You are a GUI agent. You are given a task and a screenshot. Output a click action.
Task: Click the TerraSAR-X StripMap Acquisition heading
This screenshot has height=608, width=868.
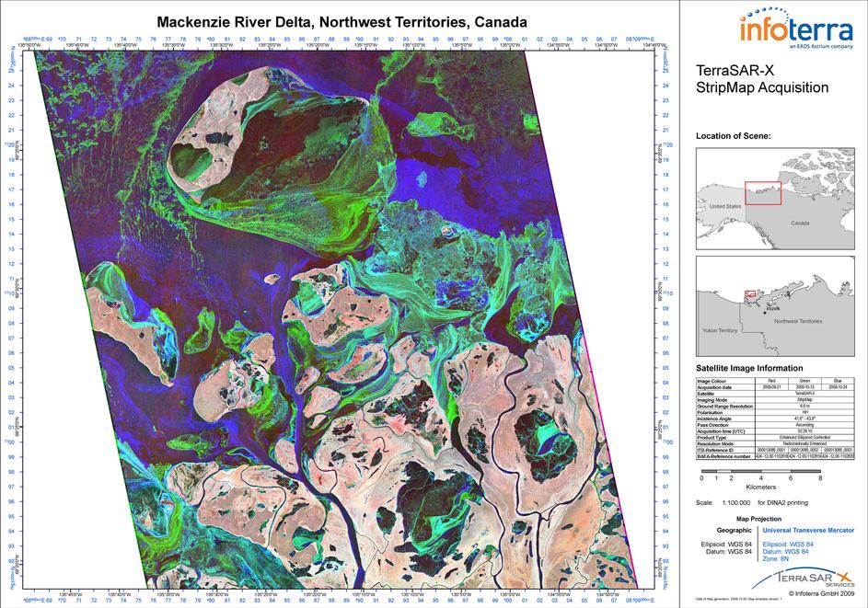[x=762, y=79]
